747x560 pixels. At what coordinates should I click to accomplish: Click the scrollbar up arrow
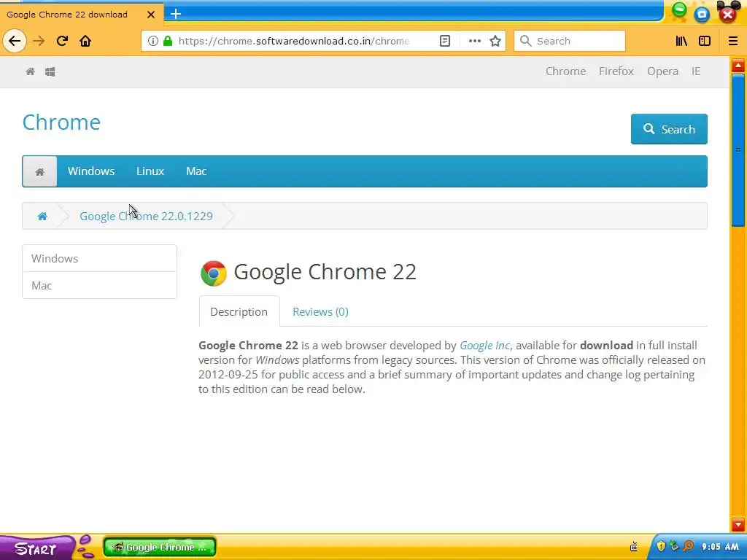click(x=738, y=65)
